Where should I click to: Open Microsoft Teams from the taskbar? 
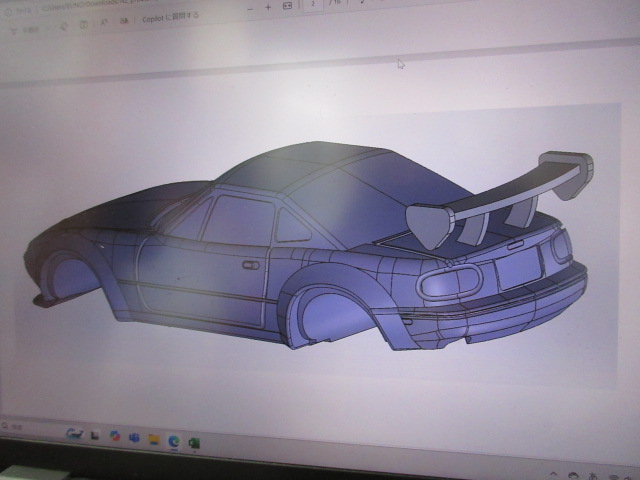coord(134,437)
